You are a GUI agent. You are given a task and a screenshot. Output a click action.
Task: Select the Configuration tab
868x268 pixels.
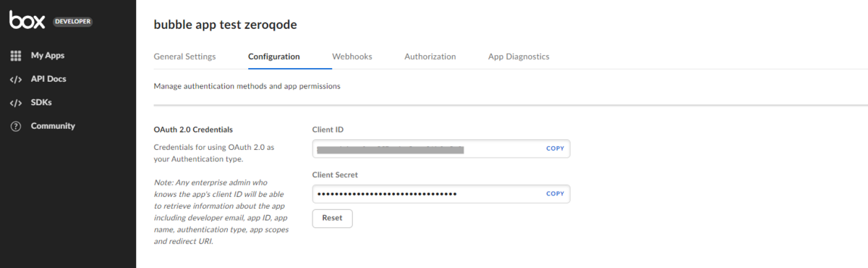click(273, 56)
